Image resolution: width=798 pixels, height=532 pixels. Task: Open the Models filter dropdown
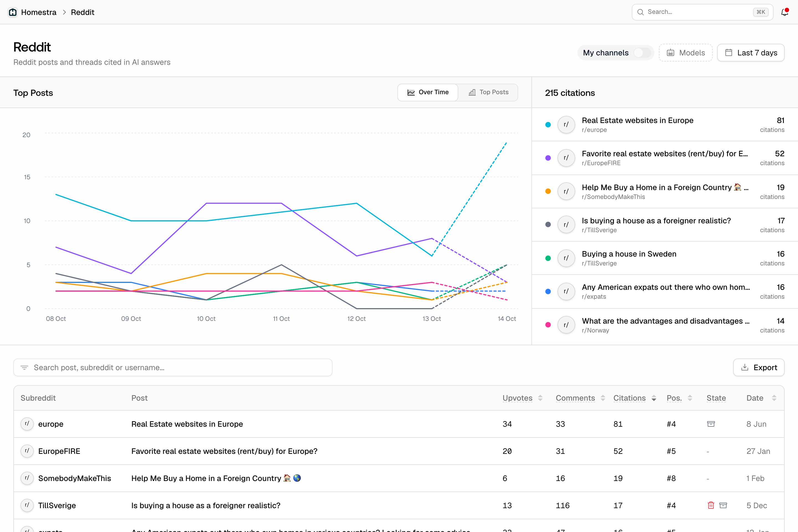685,53
